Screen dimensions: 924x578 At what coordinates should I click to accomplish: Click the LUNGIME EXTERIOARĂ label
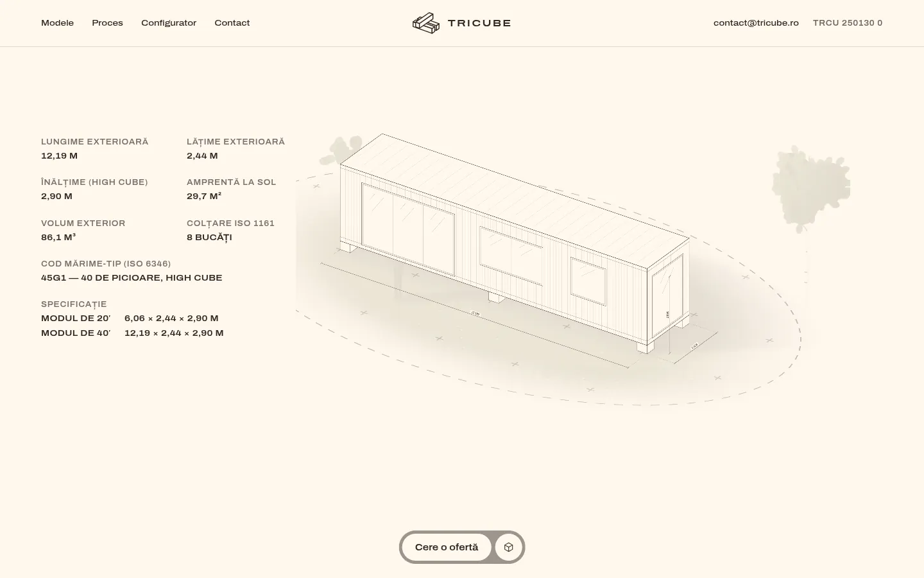(94, 142)
